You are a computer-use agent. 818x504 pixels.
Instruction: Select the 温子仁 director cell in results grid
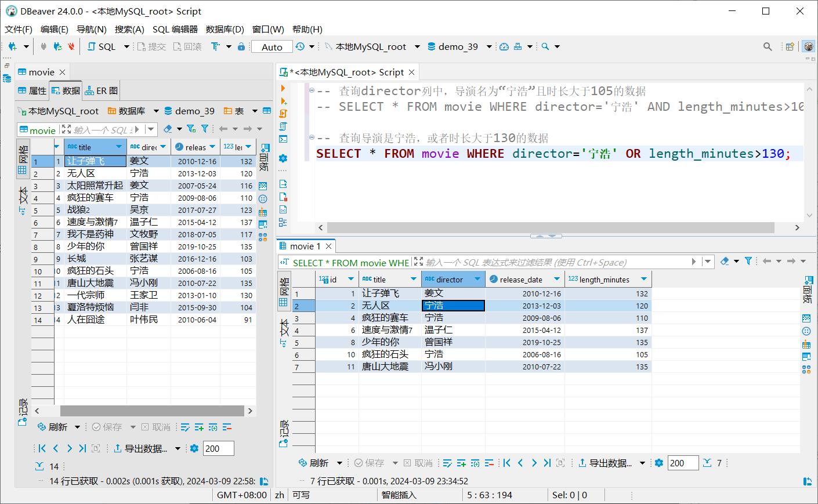[453, 330]
